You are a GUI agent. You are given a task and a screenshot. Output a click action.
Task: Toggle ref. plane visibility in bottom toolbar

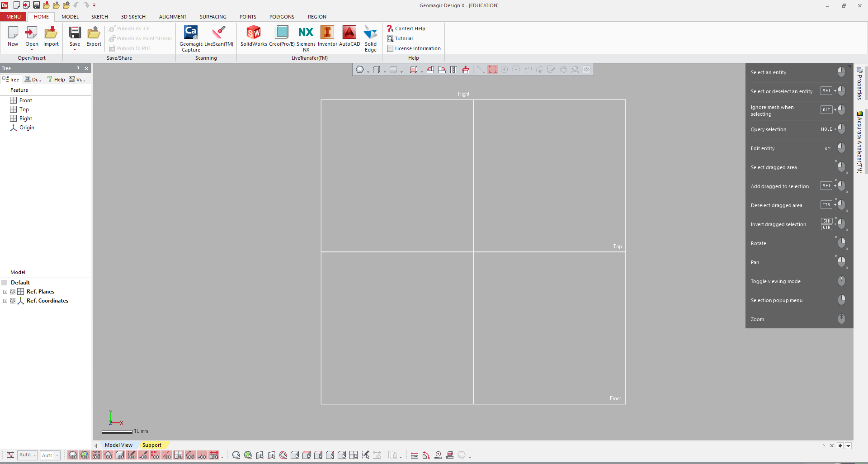coord(179,455)
